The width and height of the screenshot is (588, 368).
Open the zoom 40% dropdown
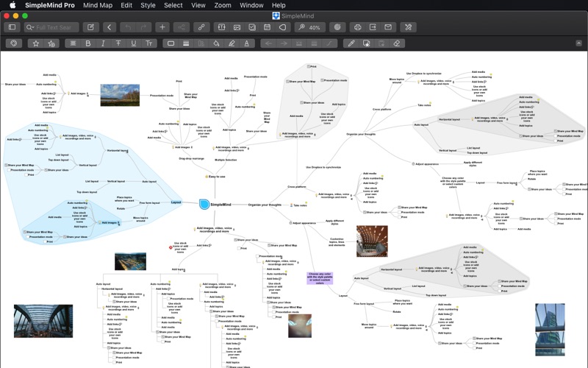[309, 27]
